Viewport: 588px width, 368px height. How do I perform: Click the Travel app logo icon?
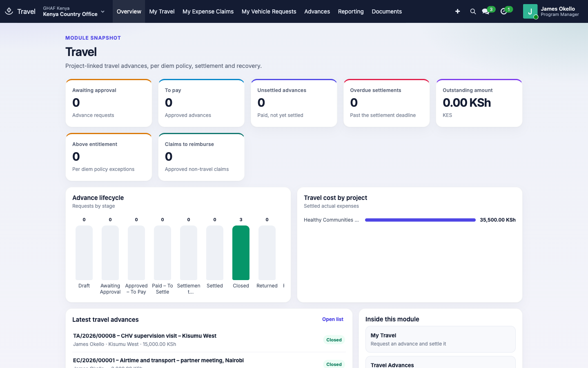pyautogui.click(x=9, y=11)
